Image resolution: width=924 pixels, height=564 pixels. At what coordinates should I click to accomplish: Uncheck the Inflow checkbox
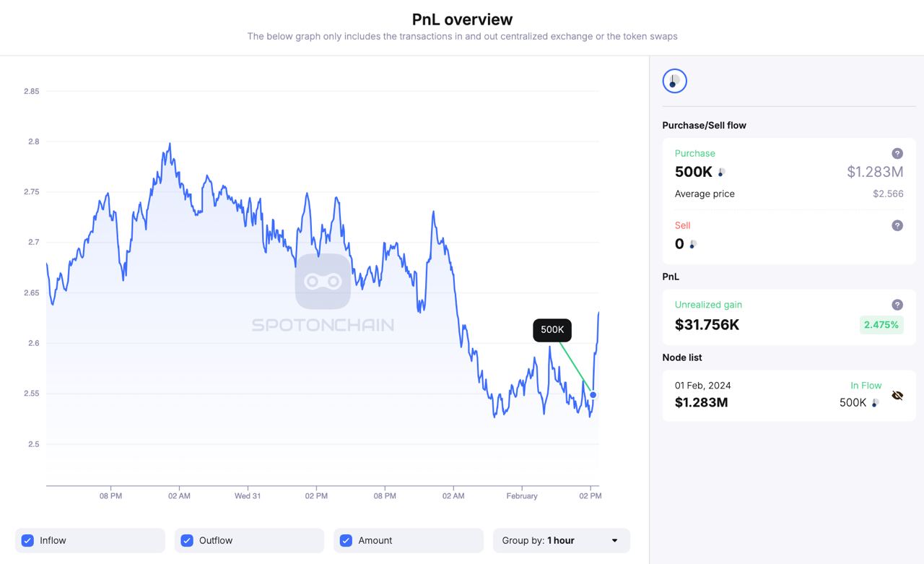[x=27, y=540]
